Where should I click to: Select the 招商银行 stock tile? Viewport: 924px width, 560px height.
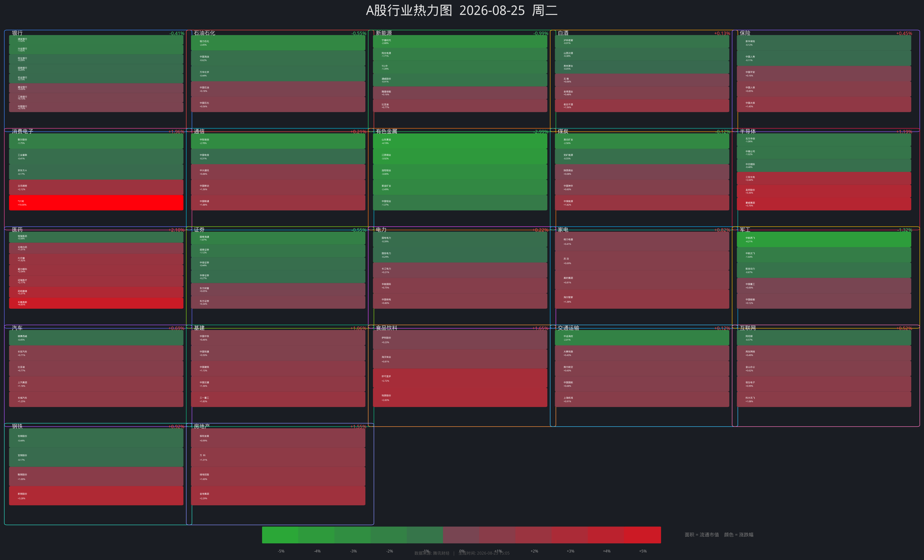point(96,69)
